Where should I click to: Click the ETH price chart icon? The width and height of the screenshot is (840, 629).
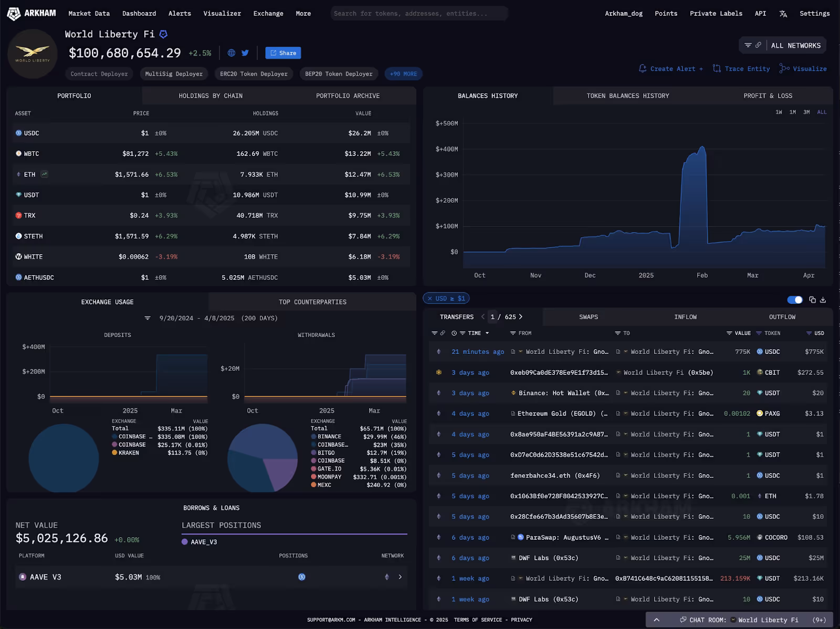tap(45, 174)
